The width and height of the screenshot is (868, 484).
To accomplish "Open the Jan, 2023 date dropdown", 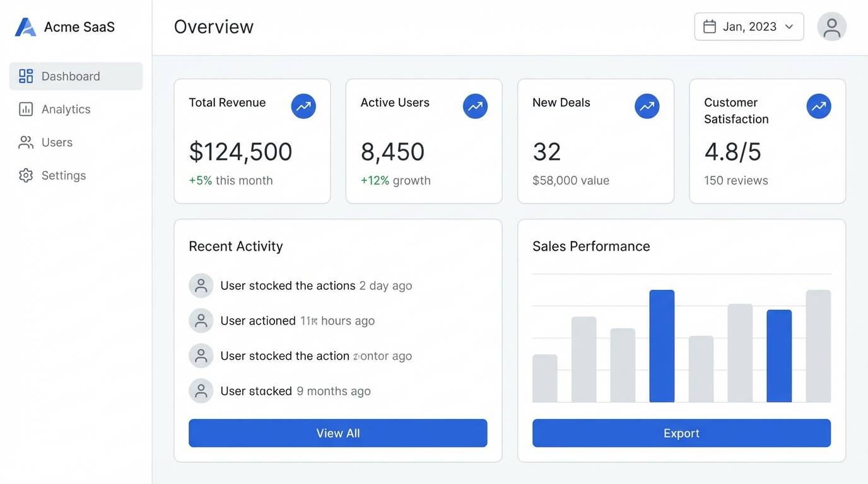I will (x=749, y=26).
